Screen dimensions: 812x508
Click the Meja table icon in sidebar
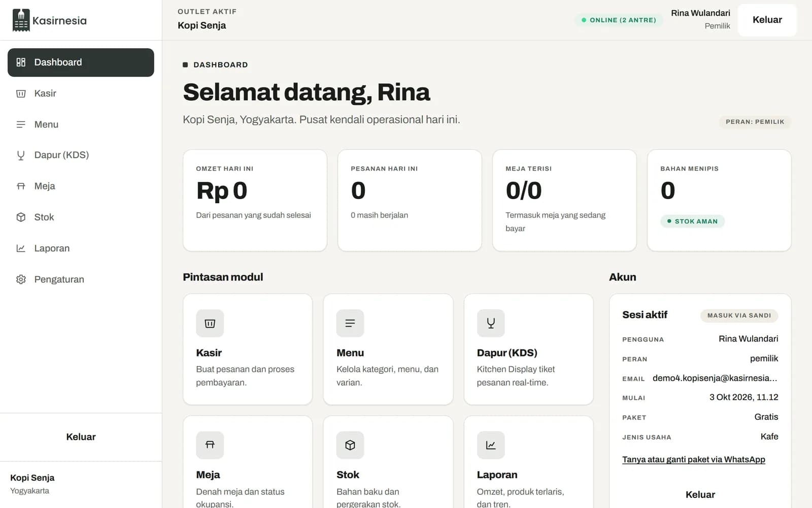click(21, 186)
